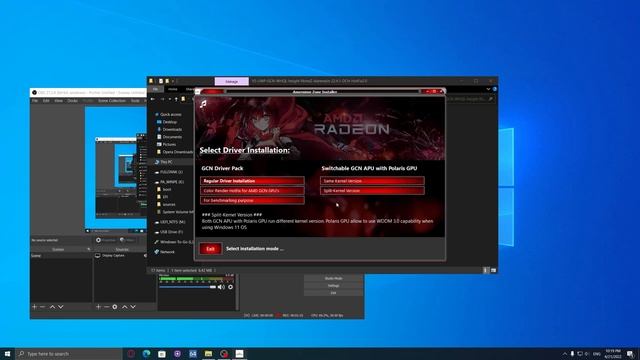Open the Home tab in File Explorer
The height and width of the screenshot is (360, 640).
click(173, 89)
